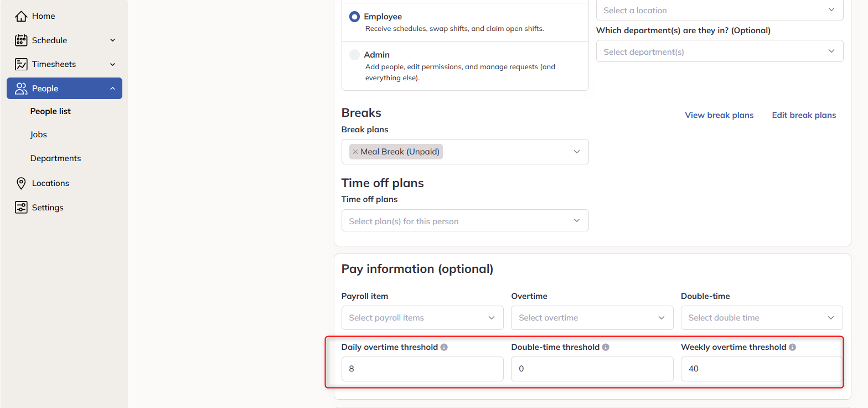868x408 pixels.
Task: Click the Settings sliders icon
Action: [x=21, y=208]
